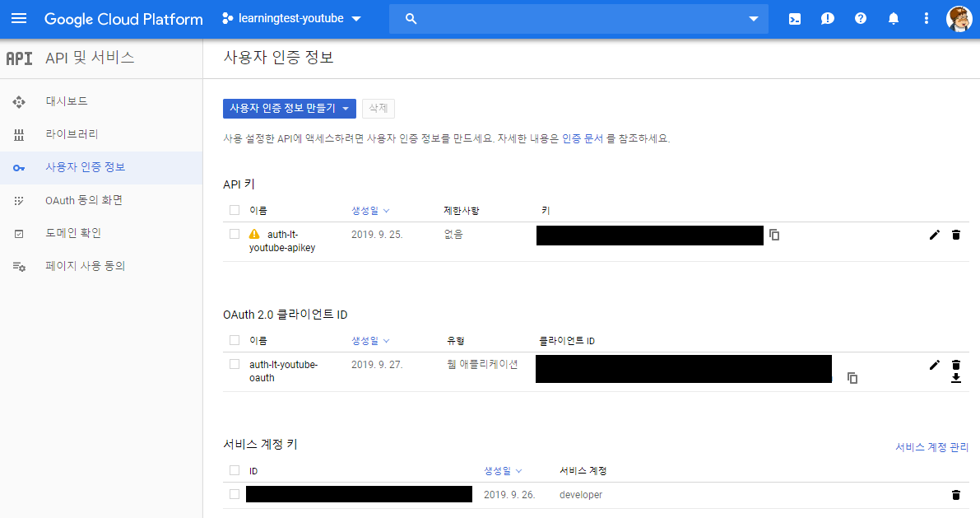Click the Google Cloud Platform logo
Image resolution: width=980 pixels, height=518 pixels.
point(123,19)
